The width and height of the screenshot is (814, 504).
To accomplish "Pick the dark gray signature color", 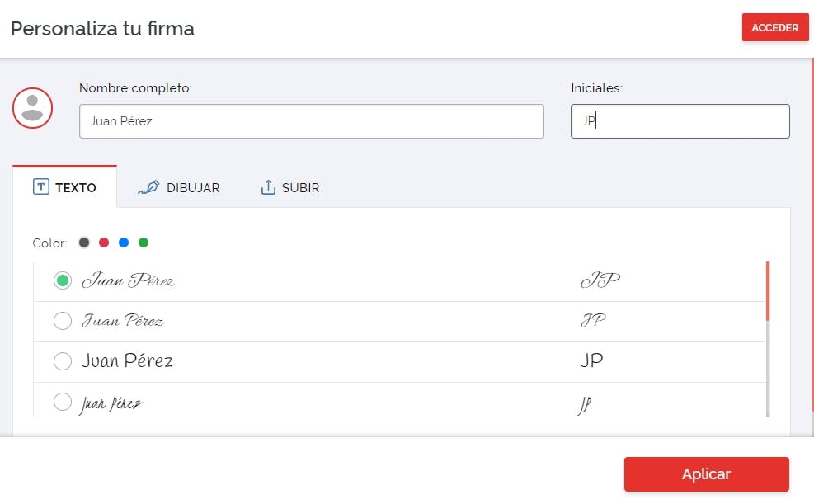I will [84, 243].
